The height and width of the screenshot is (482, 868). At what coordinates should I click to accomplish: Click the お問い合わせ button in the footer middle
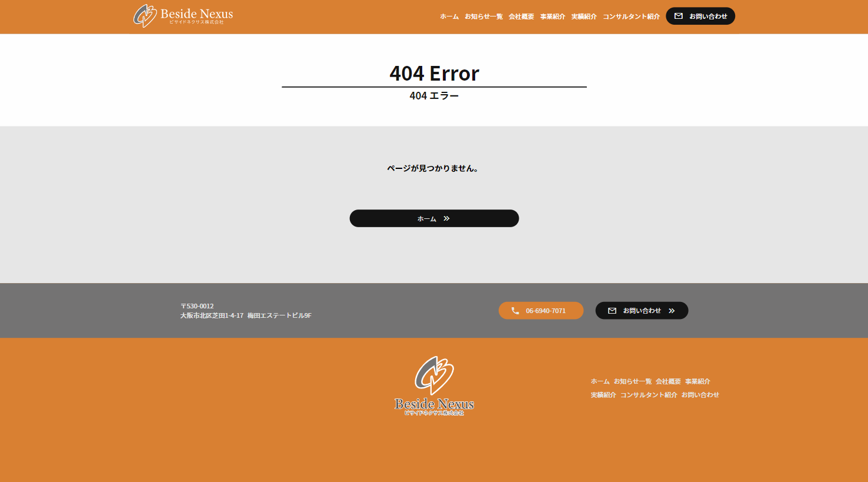pyautogui.click(x=642, y=310)
